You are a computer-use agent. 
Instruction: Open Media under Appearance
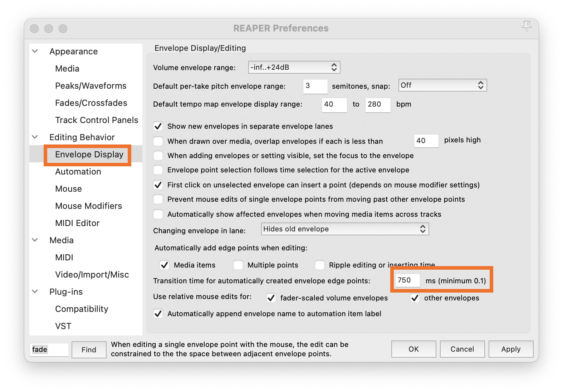[67, 68]
